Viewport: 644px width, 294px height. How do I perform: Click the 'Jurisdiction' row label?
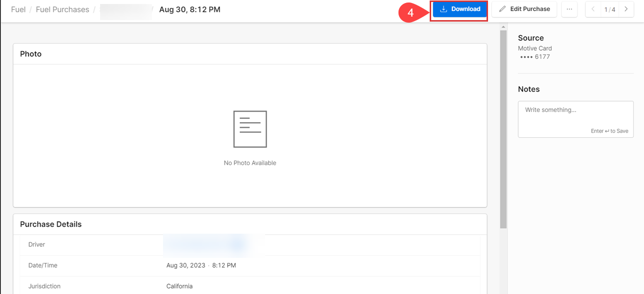(x=44, y=286)
